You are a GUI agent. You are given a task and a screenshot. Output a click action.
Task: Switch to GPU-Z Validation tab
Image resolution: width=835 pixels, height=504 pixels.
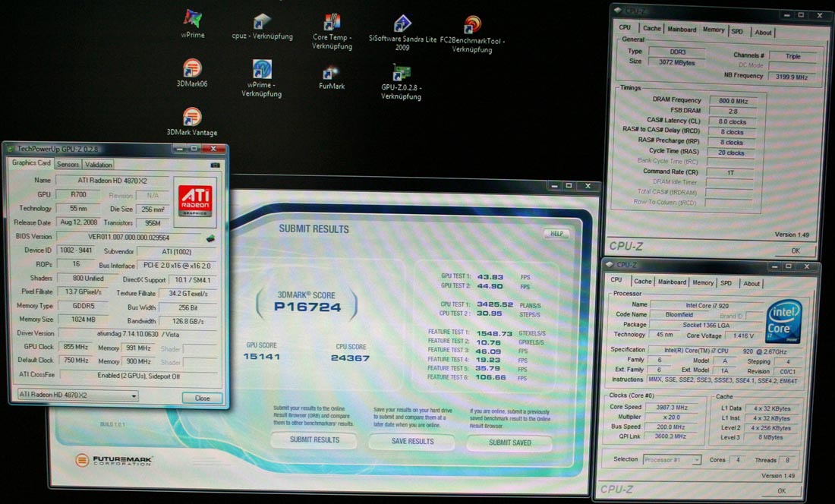pos(99,165)
